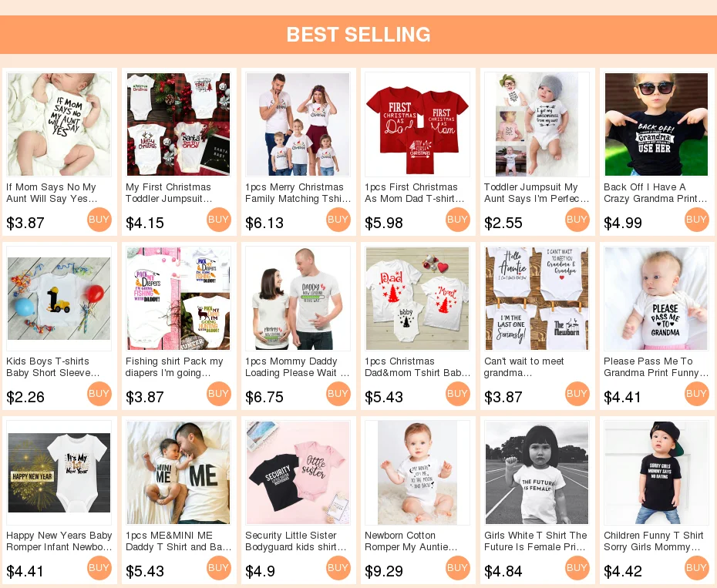Screen dimensions: 717x588
Task: Click BUY for the $3.87 Aunt bodysuit
Action: click(x=99, y=220)
